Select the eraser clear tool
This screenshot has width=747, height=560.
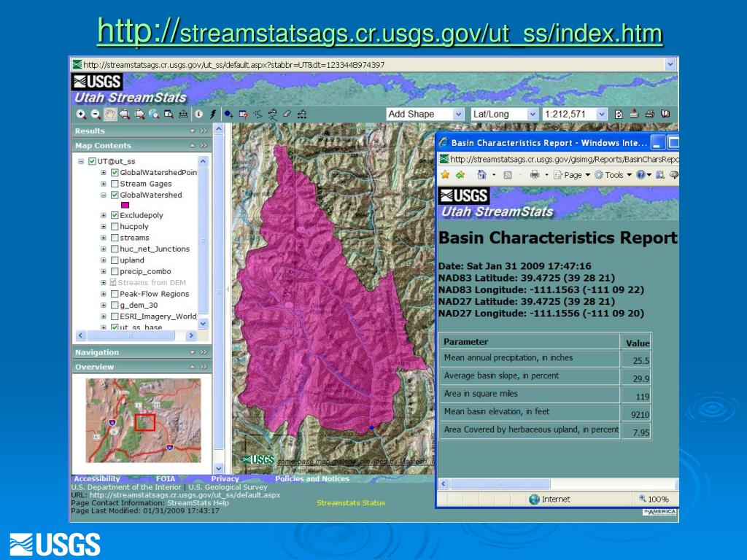tap(287, 114)
